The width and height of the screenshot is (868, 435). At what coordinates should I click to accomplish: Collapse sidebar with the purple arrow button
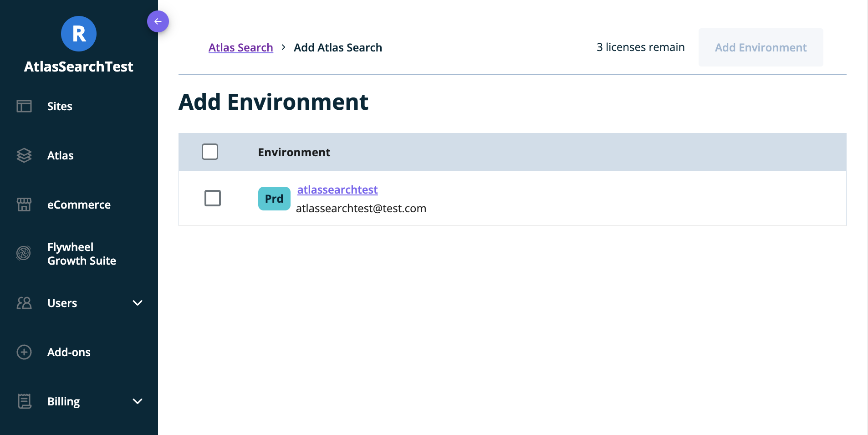point(158,21)
